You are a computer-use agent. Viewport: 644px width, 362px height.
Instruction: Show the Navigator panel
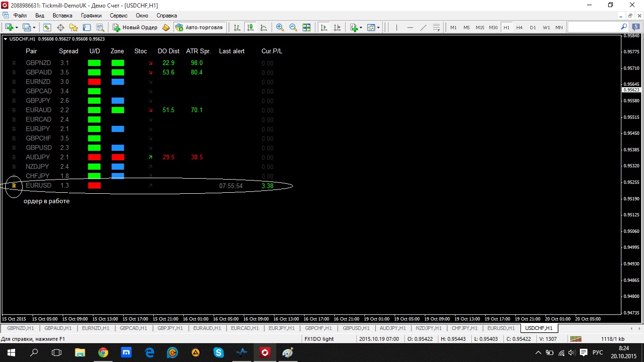click(74, 27)
